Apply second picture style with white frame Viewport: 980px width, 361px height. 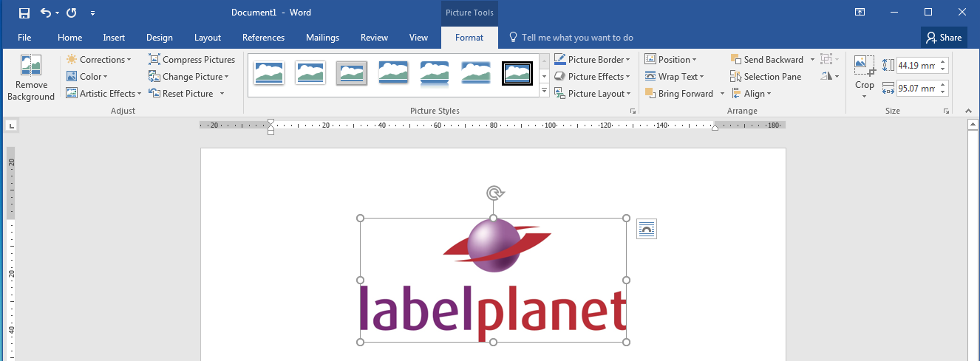point(310,73)
